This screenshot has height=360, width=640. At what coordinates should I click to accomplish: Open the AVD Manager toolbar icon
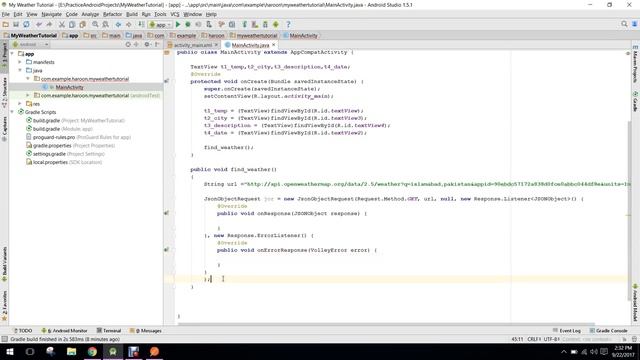tap(255, 24)
